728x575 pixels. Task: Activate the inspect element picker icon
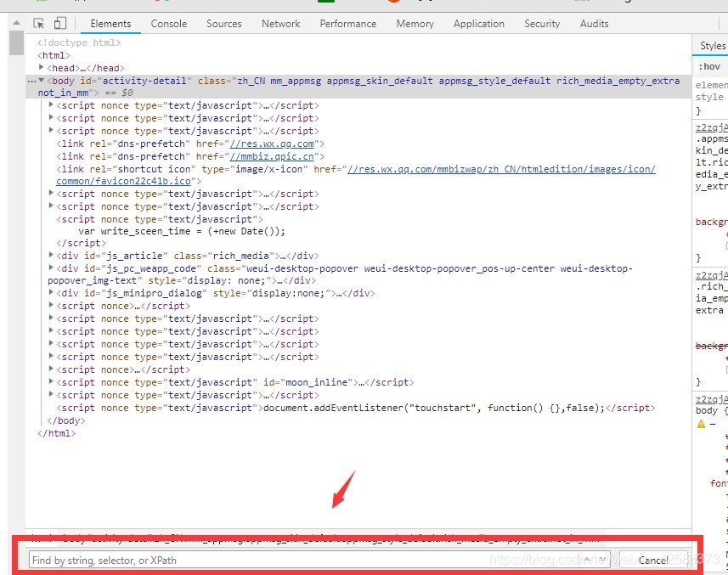(38, 23)
